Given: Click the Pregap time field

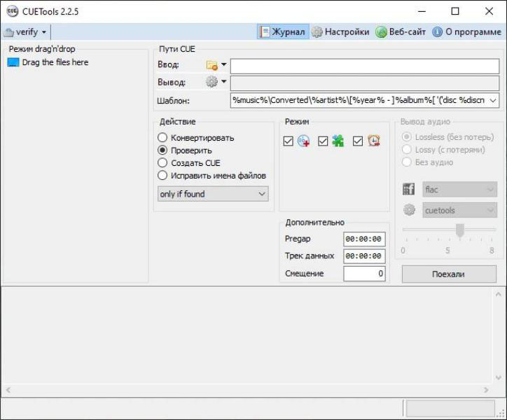Looking at the screenshot, I should (364, 239).
